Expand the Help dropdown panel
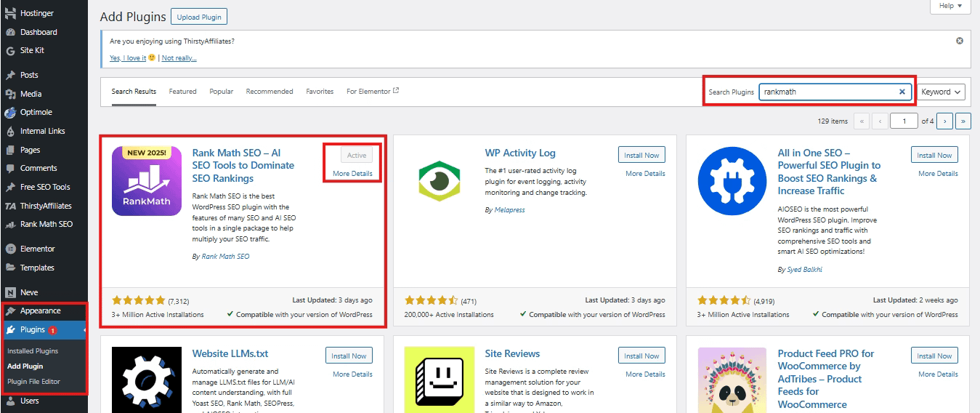This screenshot has width=980, height=413. pos(950,6)
